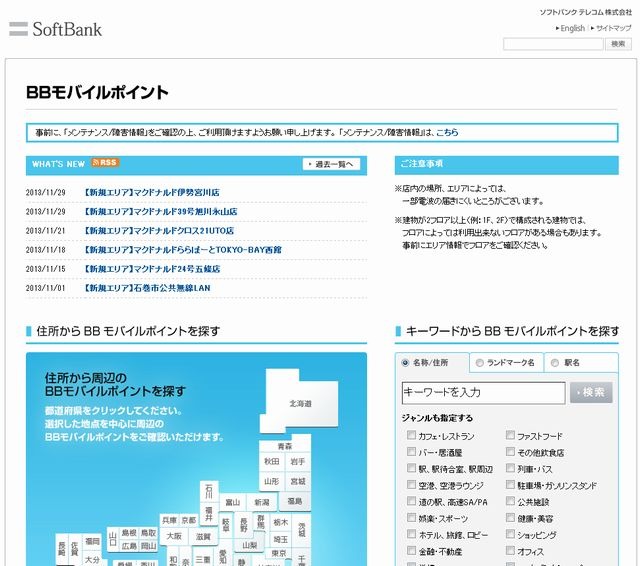
Task: Open news item マクドナルドららぽーとTOKYO-BAY西館
Action: 182,250
